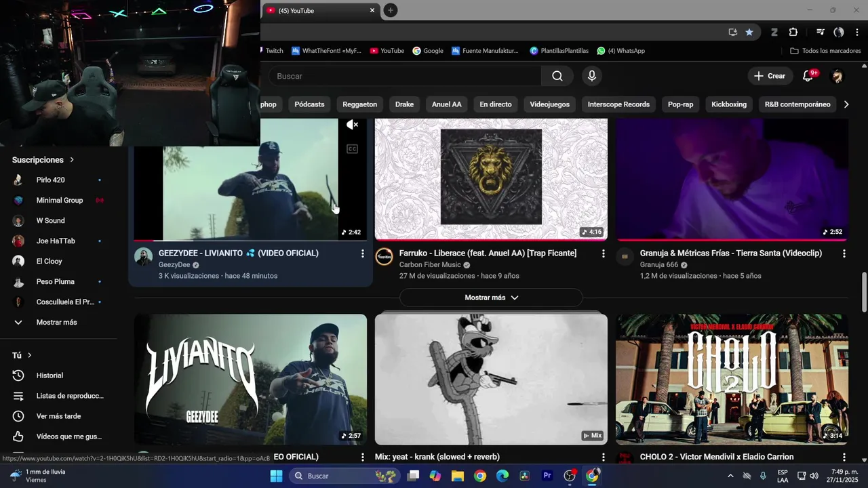Open Chrome extensions puzzle icon
Screen dimensions: 868x488
pos(793,32)
